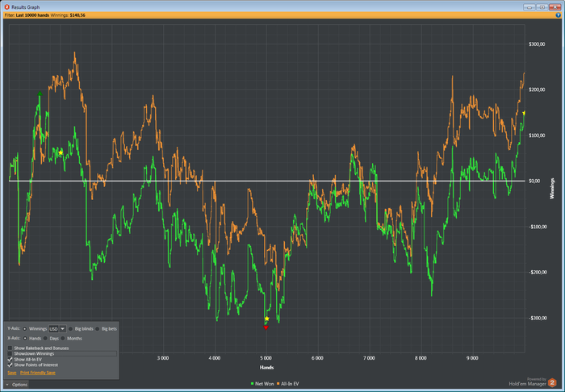Screen dimensions: 565x392
Task: Click the Save link
Action: click(x=12, y=373)
